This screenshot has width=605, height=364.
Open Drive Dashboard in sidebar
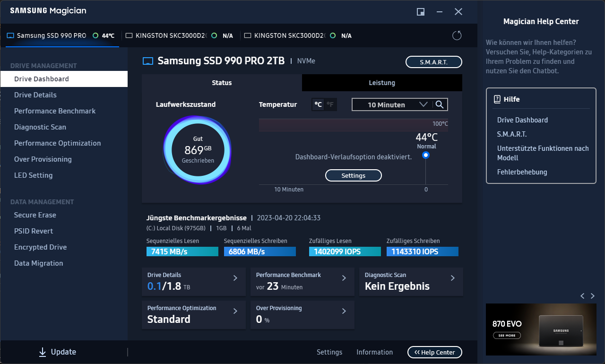(x=64, y=79)
